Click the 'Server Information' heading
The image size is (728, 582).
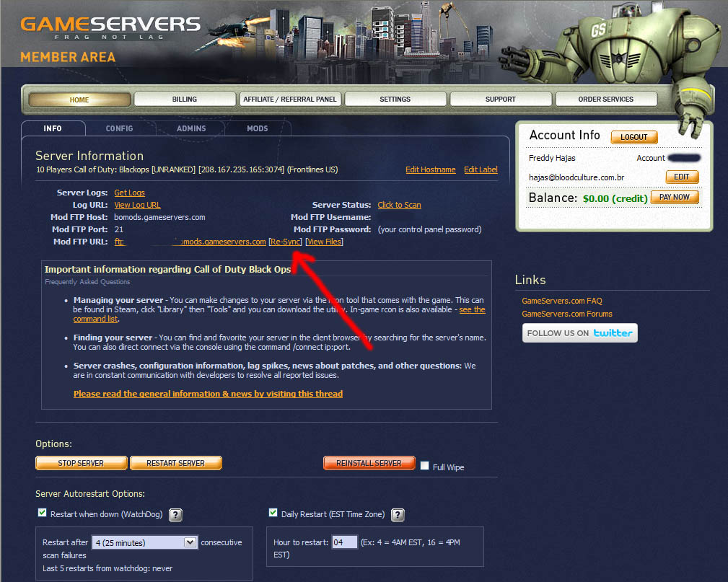point(89,156)
